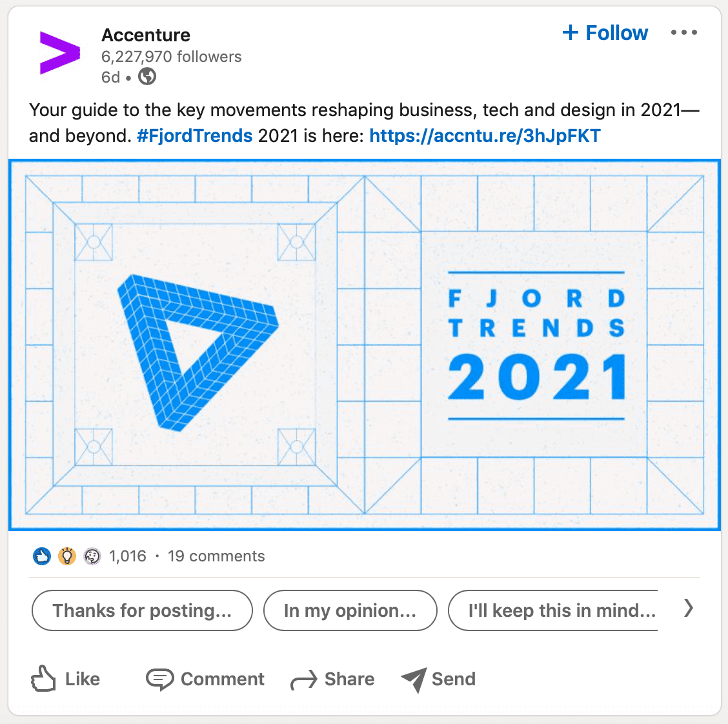Viewport: 728px width, 724px height.
Task: Send the post via paper plane icon
Action: tap(414, 679)
